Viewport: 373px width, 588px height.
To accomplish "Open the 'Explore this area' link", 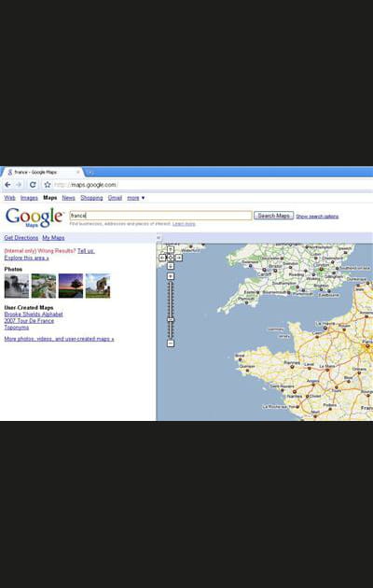I will point(27,258).
